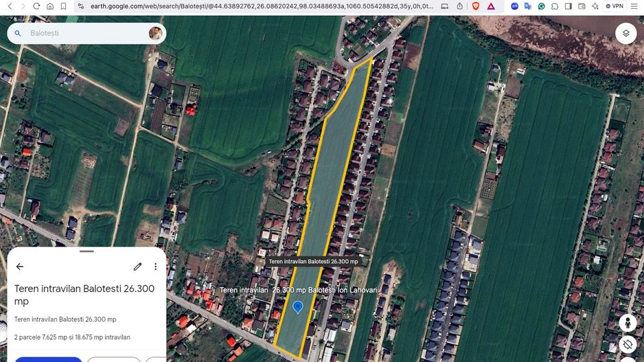Click the 'Balotesti Ion Lahovari' map label
Image resolution: width=644 pixels, height=362 pixels.
[343, 290]
